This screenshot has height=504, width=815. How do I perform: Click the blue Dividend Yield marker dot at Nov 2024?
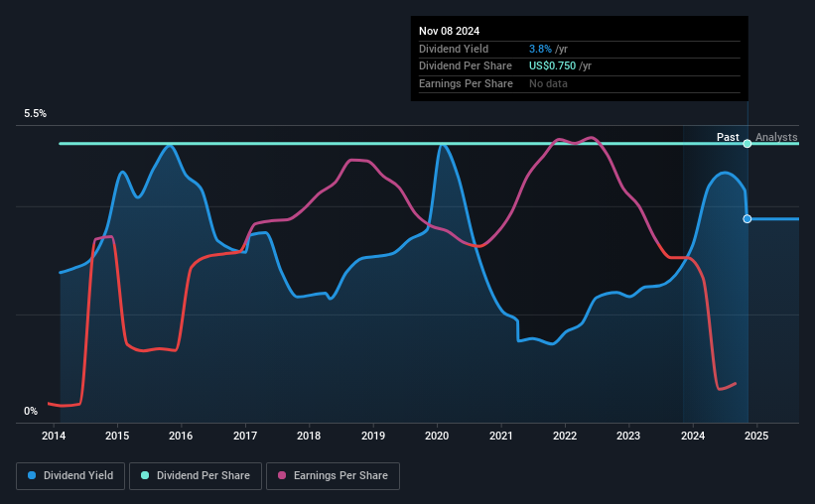pyautogui.click(x=747, y=218)
